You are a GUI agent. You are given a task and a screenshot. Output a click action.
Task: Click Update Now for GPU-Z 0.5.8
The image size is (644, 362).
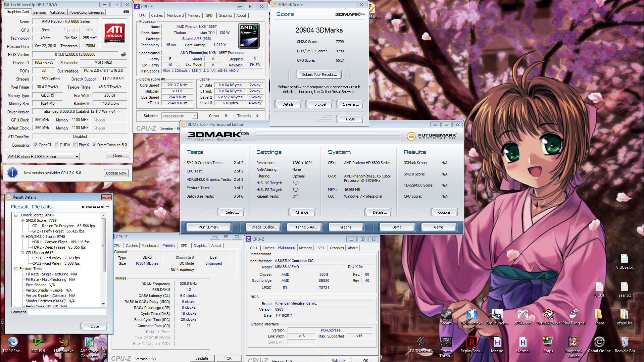(116, 173)
